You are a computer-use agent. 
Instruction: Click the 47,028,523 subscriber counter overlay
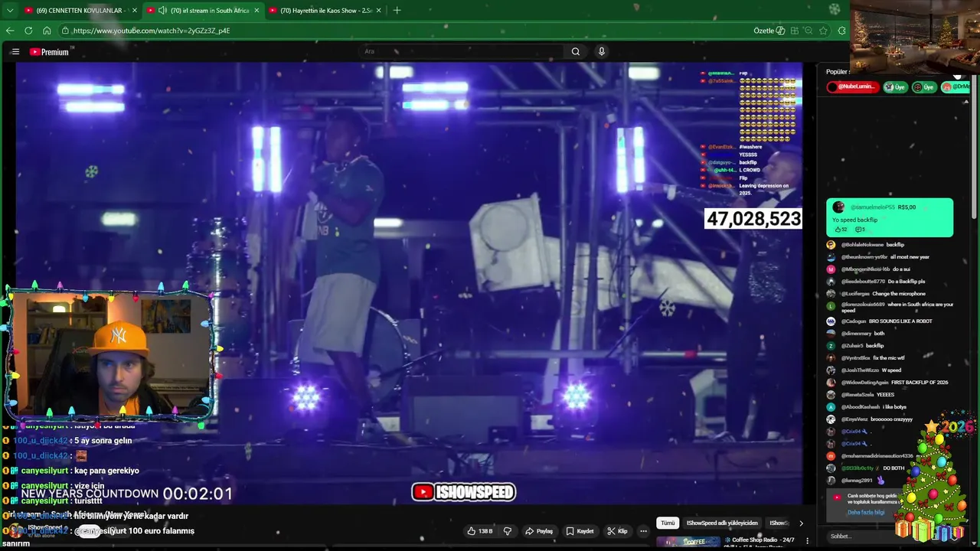click(x=753, y=219)
